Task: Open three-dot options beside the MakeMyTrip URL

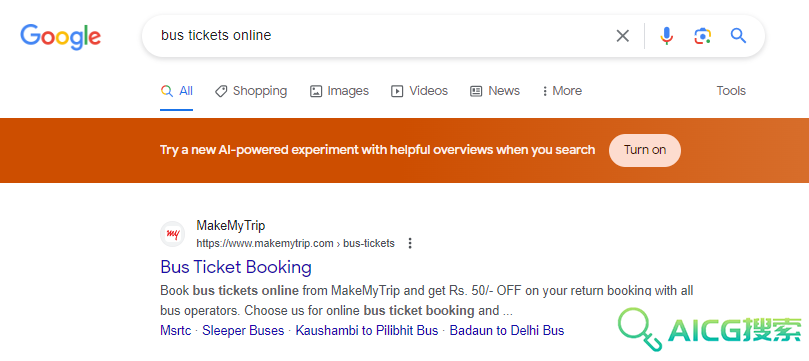Action: pyautogui.click(x=410, y=243)
